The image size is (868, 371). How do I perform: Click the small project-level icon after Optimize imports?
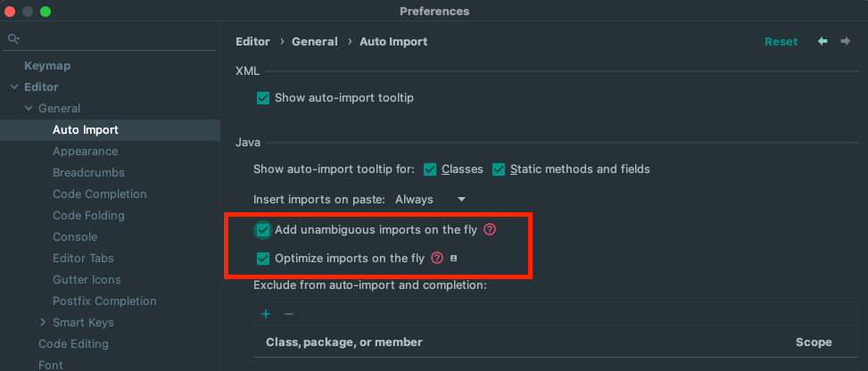pyautogui.click(x=454, y=259)
